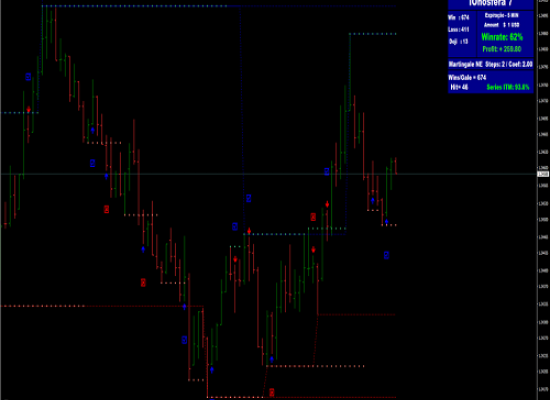This screenshot has width=550, height=400.
Task: Click the Expiration - 5 MIN label
Action: point(501,15)
